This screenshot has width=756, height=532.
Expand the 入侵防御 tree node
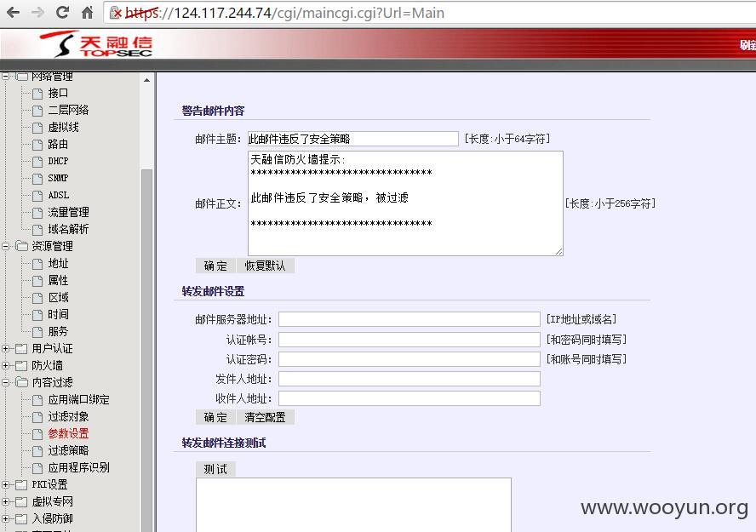click(5, 518)
